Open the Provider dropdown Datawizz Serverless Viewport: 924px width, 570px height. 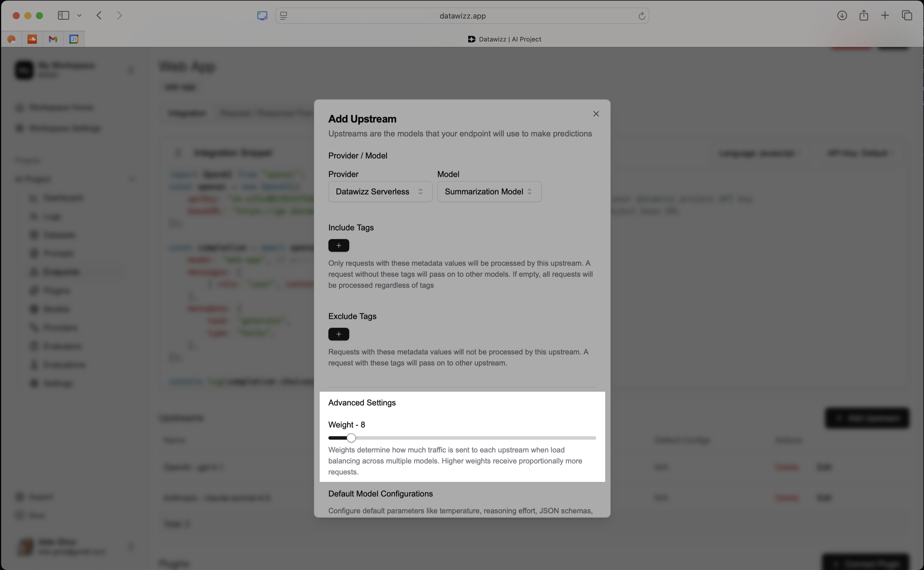click(x=380, y=192)
